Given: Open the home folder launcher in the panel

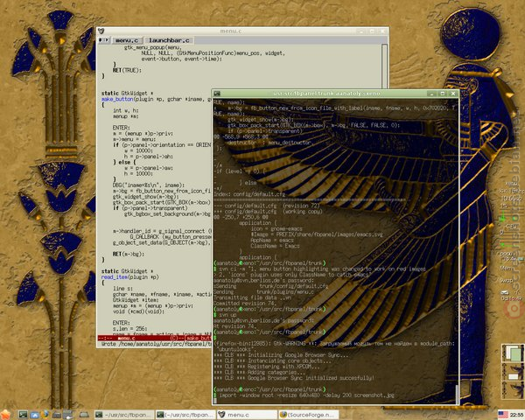Looking at the screenshot, I should pyautogui.click(x=34, y=415).
